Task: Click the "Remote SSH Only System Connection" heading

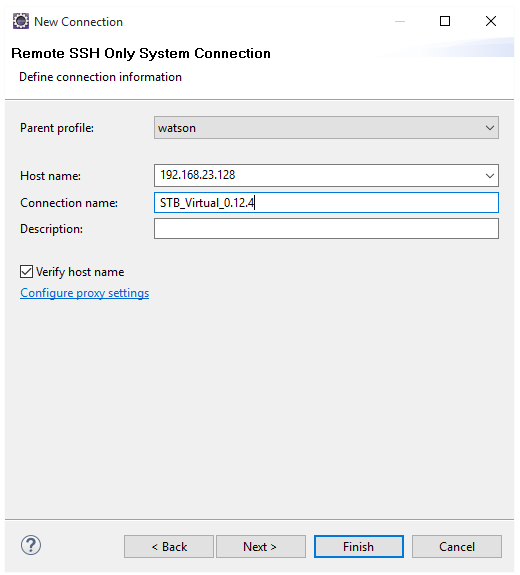Action: pos(141,54)
